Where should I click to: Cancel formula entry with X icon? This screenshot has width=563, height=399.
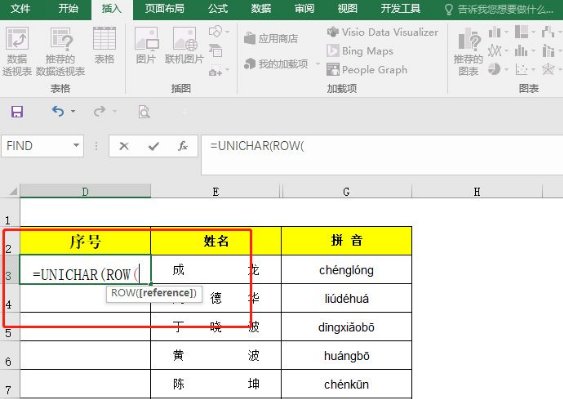tap(124, 146)
